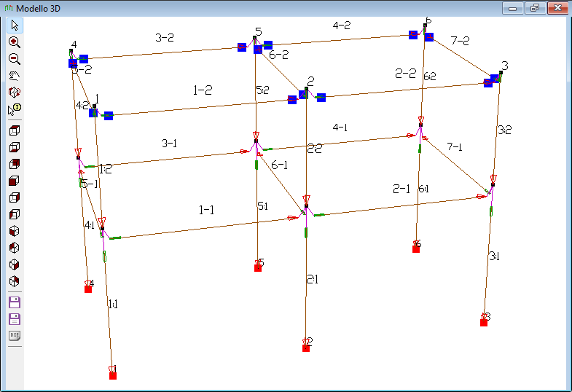Choose the fully red-faced cube view icon
Image resolution: width=572 pixels, height=392 pixels.
pos(15,180)
